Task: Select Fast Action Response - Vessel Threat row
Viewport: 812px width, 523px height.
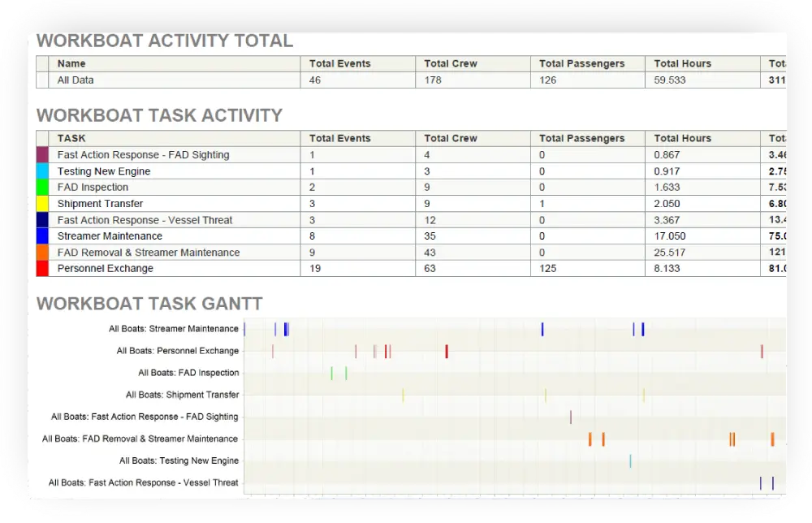Action: point(411,219)
